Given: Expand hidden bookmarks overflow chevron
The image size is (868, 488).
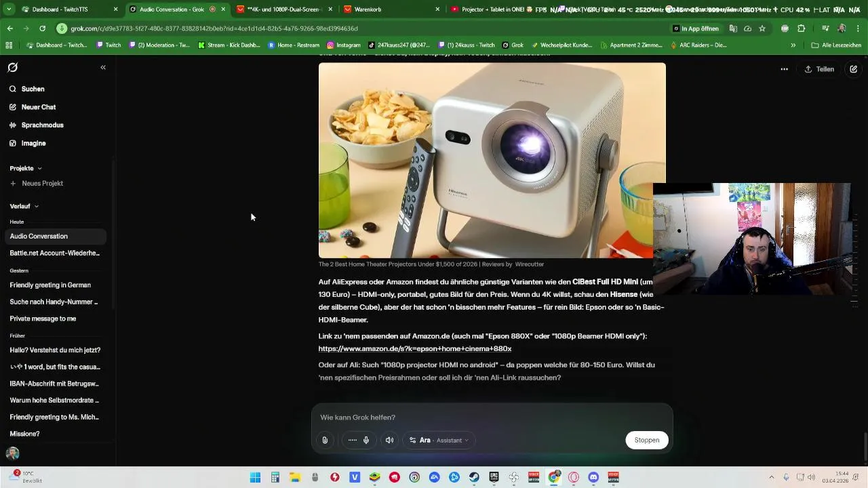Looking at the screenshot, I should tap(793, 45).
